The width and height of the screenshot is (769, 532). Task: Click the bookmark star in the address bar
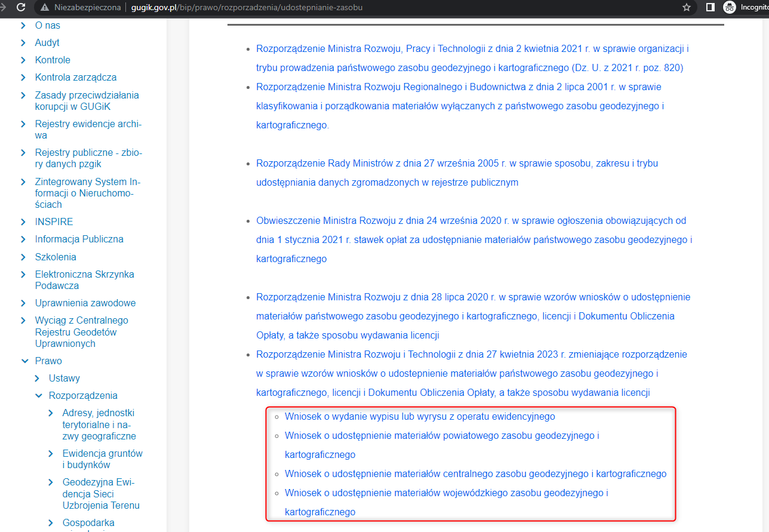[x=687, y=8]
